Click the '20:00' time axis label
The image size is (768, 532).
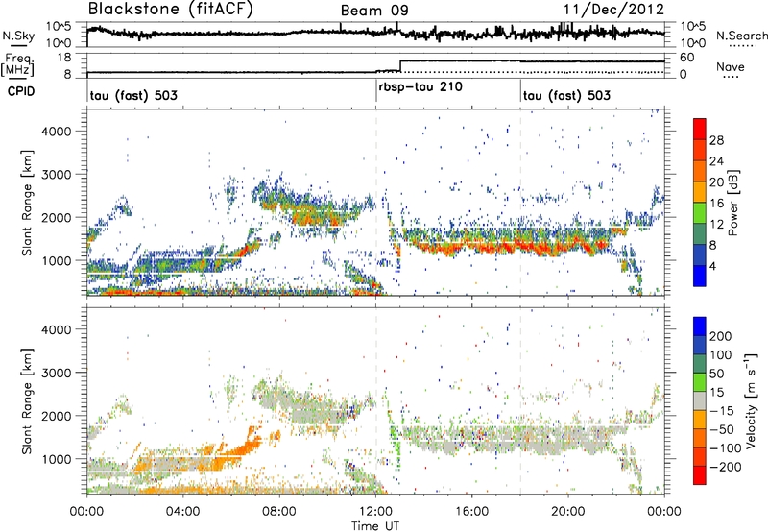(x=567, y=512)
